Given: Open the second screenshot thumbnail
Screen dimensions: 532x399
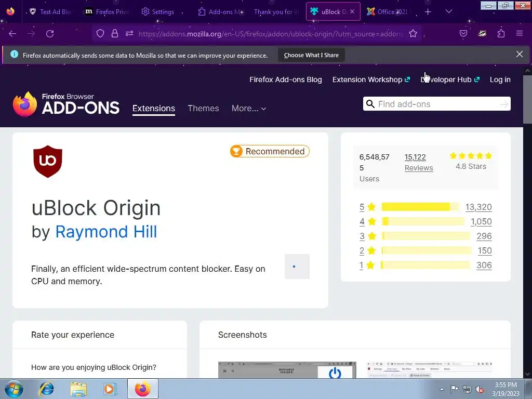Looking at the screenshot, I should (429, 370).
